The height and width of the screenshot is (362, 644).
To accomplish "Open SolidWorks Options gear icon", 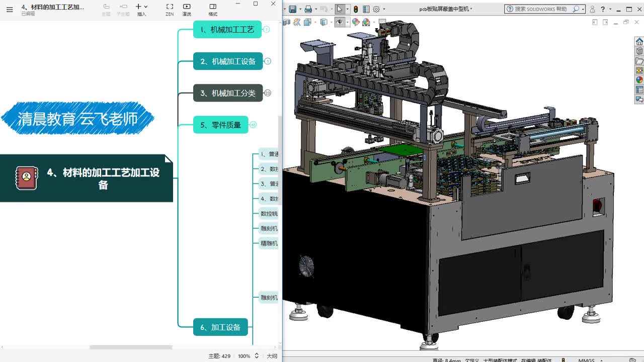I will tap(376, 9).
